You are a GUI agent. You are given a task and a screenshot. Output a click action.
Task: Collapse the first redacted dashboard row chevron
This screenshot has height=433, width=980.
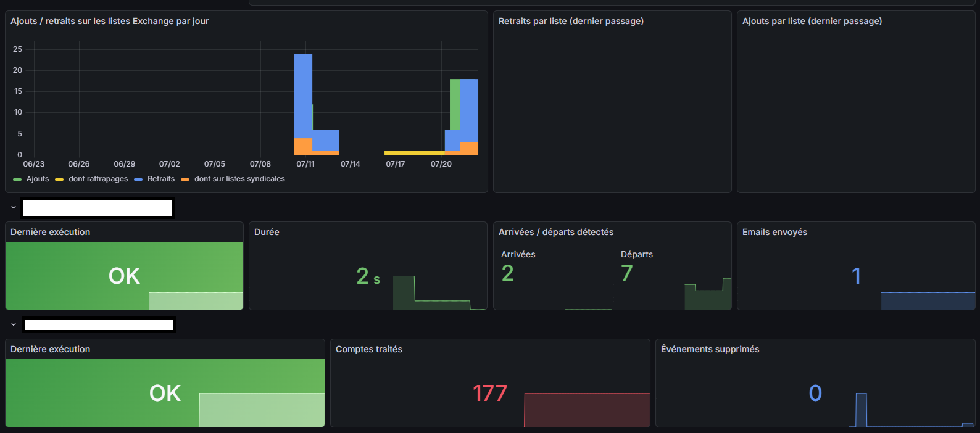point(14,208)
